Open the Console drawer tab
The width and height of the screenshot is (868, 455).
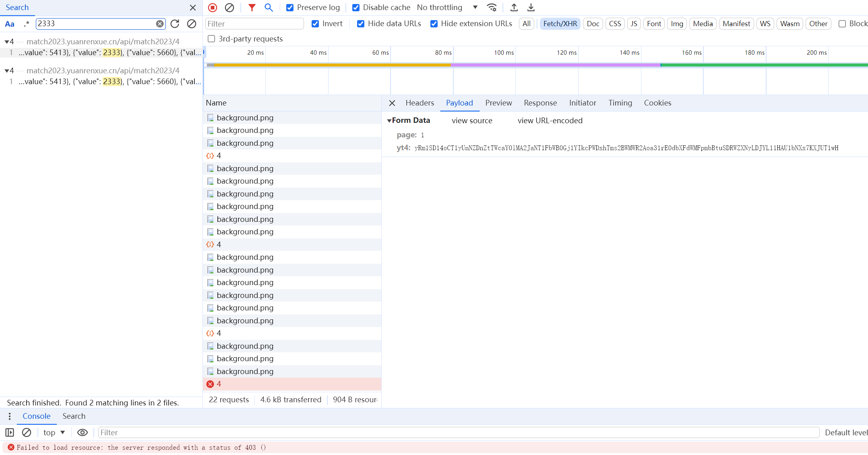[37, 416]
